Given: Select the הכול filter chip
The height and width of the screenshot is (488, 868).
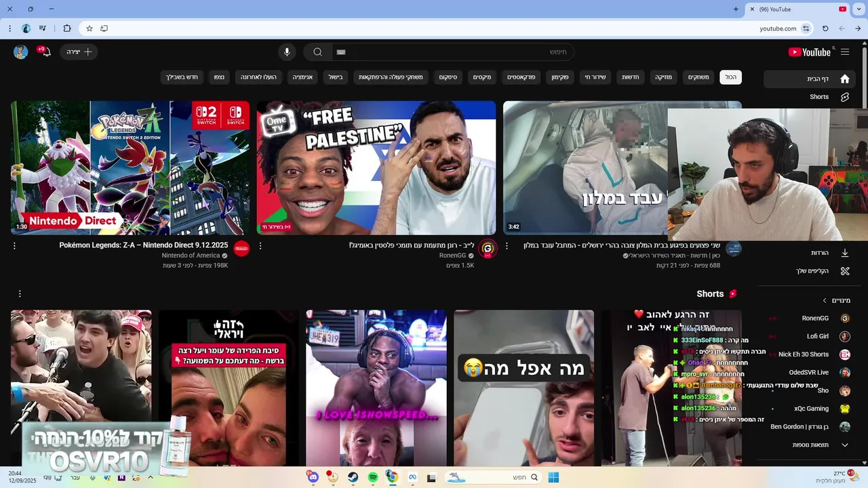Looking at the screenshot, I should (x=730, y=77).
